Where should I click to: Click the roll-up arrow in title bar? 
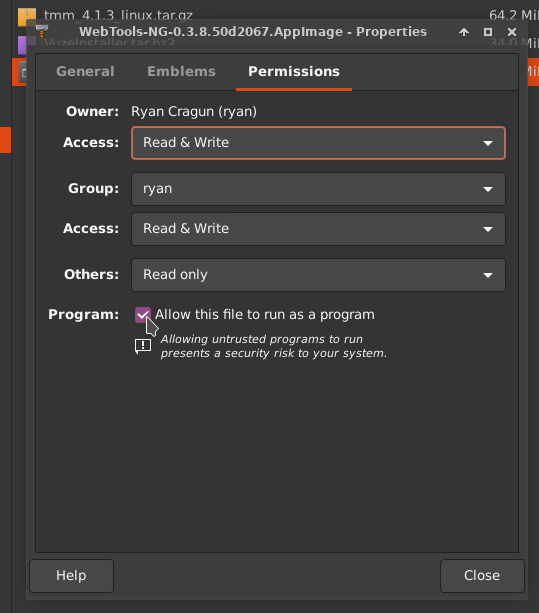[x=464, y=32]
